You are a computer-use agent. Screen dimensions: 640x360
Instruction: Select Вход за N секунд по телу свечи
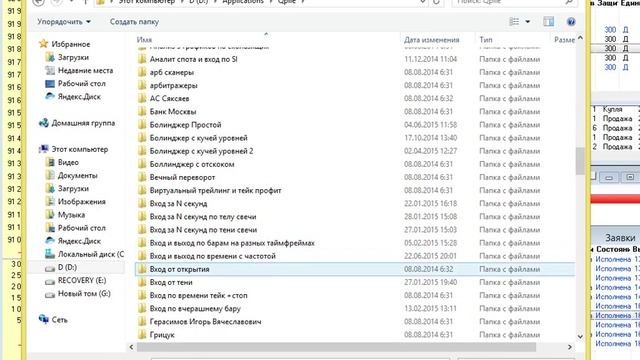(203, 217)
